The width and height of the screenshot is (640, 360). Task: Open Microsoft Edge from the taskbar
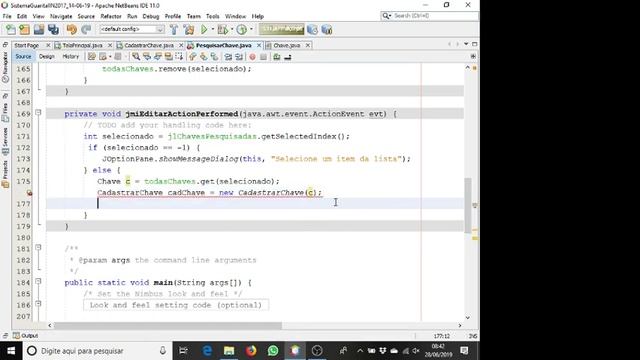[x=207, y=351]
